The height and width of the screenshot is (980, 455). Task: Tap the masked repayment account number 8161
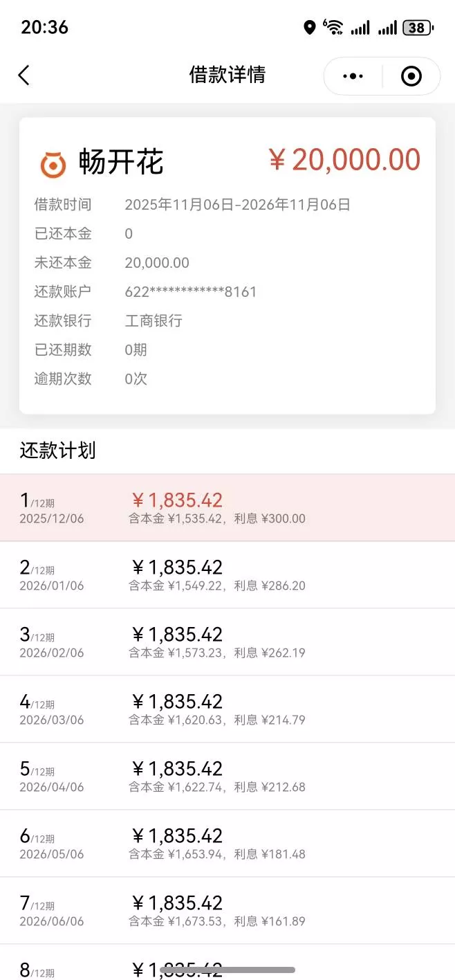(x=189, y=291)
